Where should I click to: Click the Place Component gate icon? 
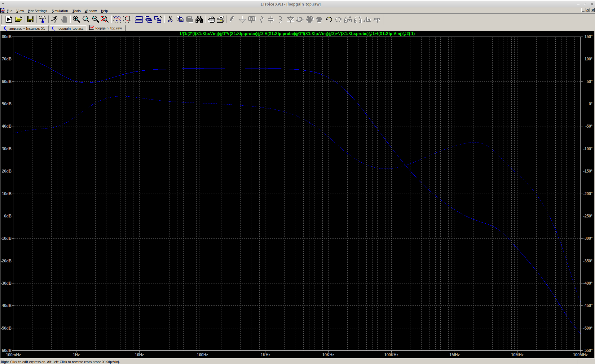pos(300,20)
